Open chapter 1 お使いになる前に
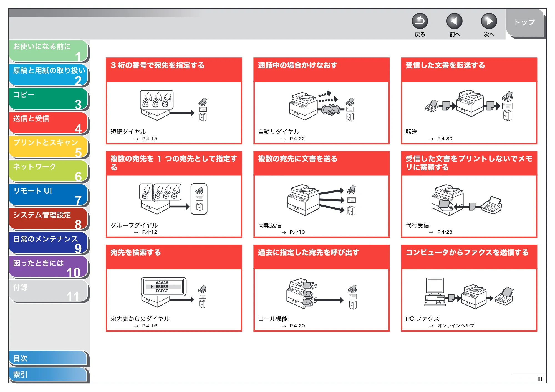This screenshot has height=392, width=555. coord(49,51)
